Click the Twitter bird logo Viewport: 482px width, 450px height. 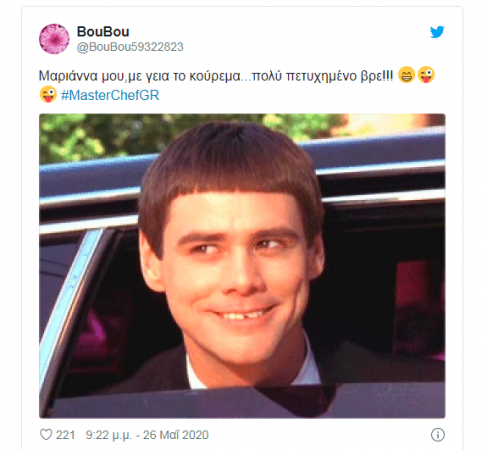click(437, 32)
